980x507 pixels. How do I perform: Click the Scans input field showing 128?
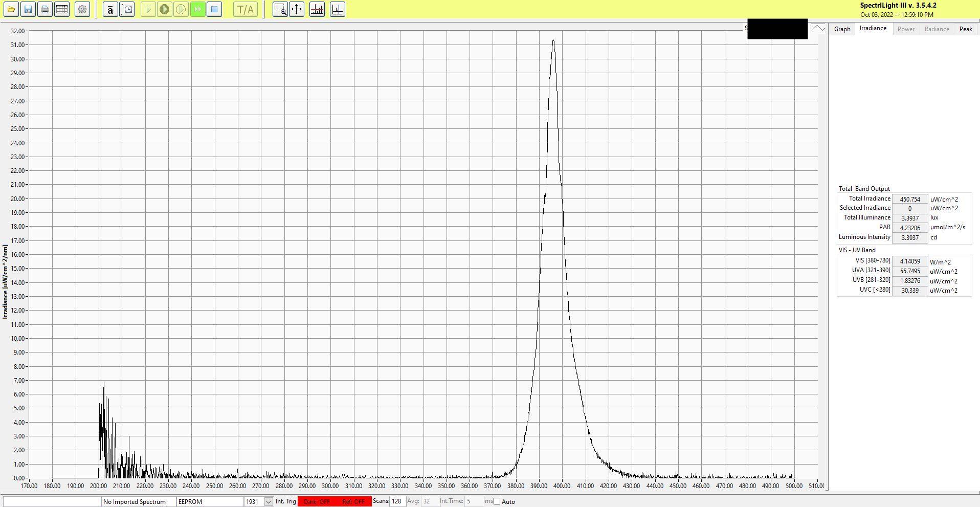click(397, 501)
